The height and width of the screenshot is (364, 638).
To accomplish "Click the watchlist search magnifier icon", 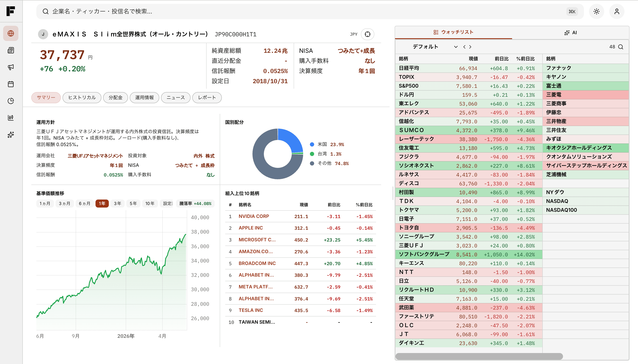I will click(x=621, y=47).
